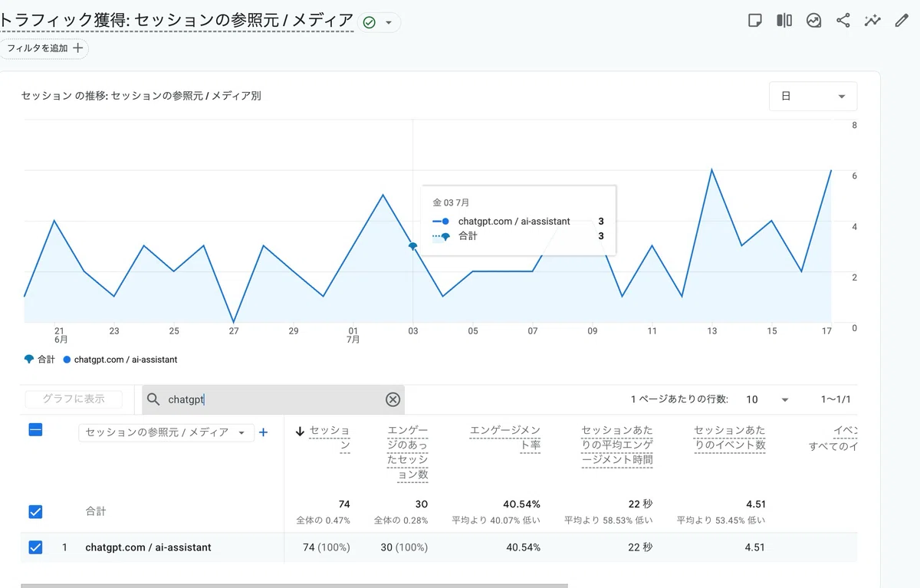Share this report
Image resolution: width=920 pixels, height=588 pixels.
[x=843, y=21]
